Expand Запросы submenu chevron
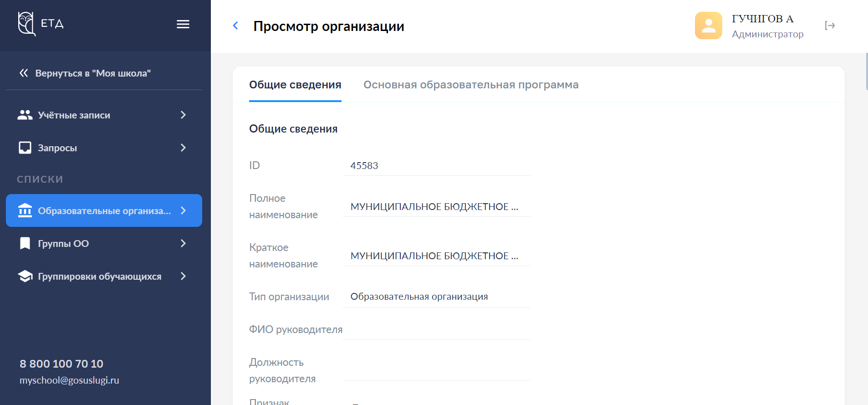 pyautogui.click(x=183, y=148)
